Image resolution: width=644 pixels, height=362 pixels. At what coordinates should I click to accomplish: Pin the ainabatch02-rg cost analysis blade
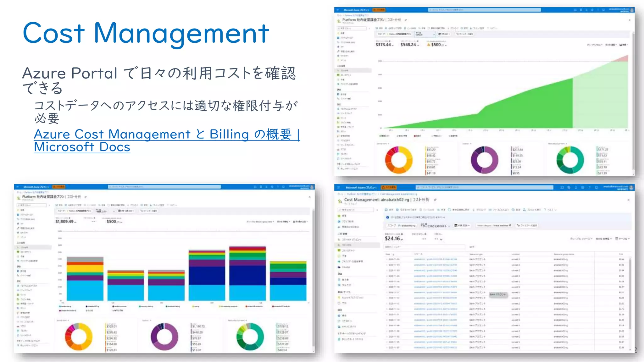(435, 200)
